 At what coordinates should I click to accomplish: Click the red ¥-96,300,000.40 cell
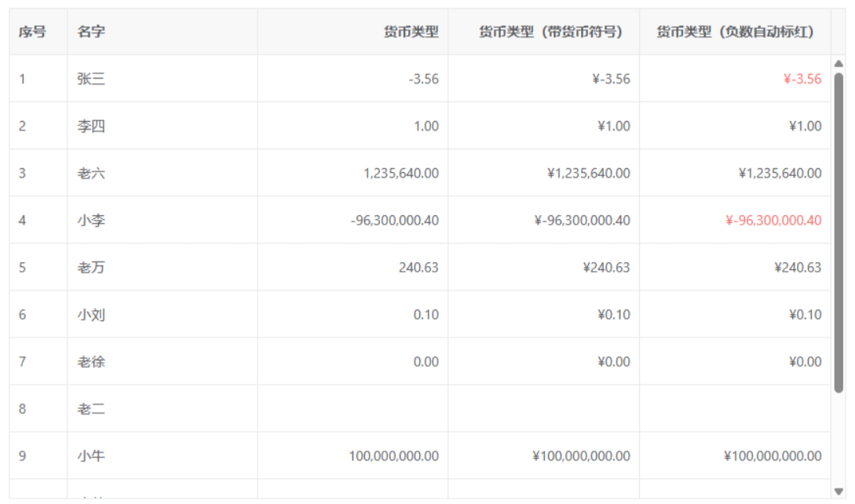(735, 221)
